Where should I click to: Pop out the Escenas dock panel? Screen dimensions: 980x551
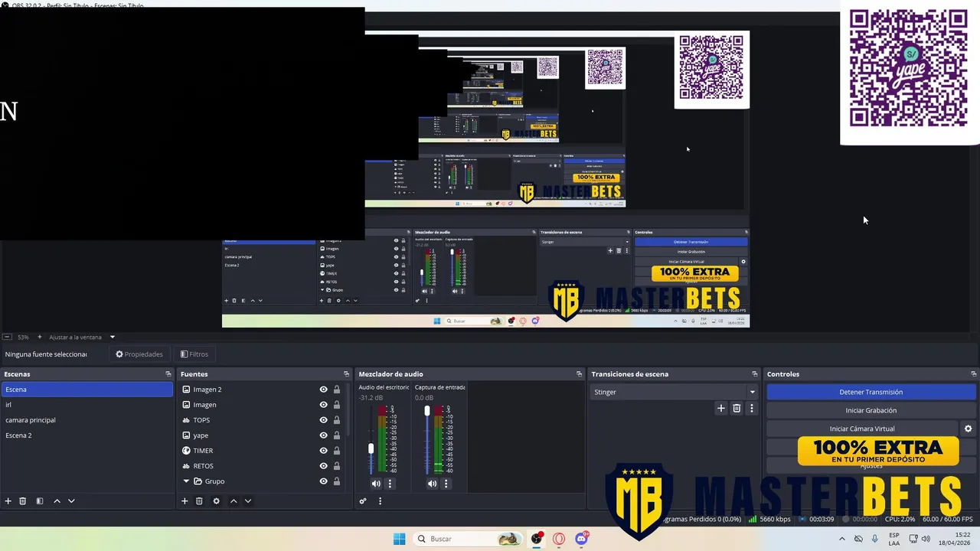(x=168, y=374)
